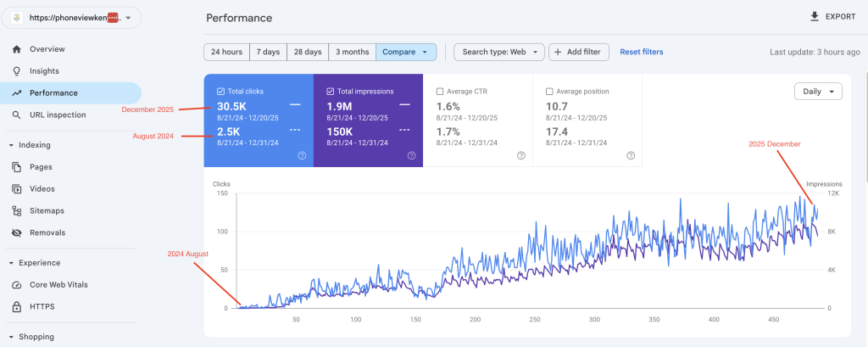Open Insights lightbulb icon in sidebar
Image resolution: width=868 pixels, height=347 pixels.
[16, 71]
